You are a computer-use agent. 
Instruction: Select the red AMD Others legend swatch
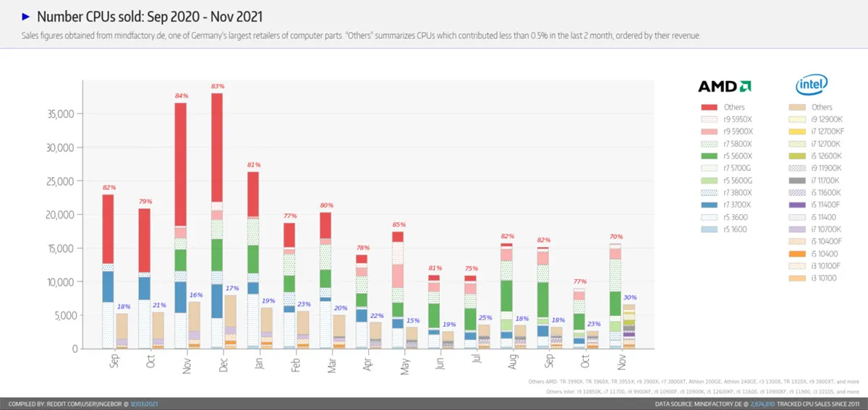pos(710,107)
